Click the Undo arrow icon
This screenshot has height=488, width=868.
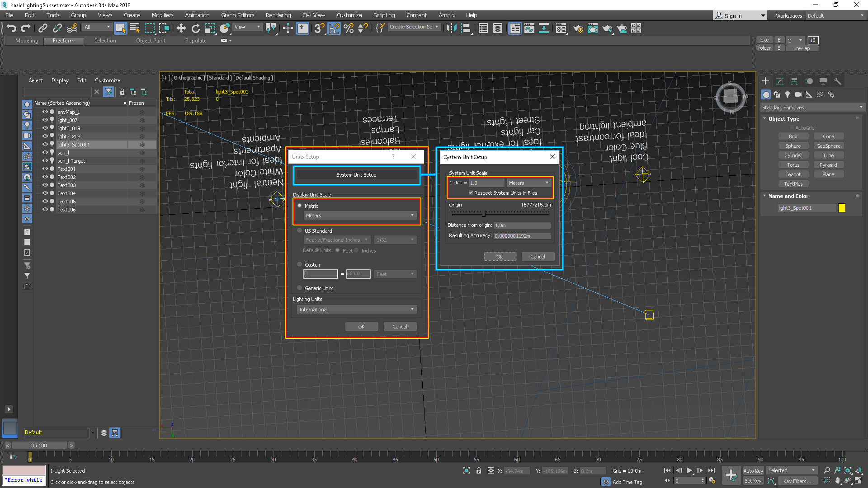coord(11,28)
